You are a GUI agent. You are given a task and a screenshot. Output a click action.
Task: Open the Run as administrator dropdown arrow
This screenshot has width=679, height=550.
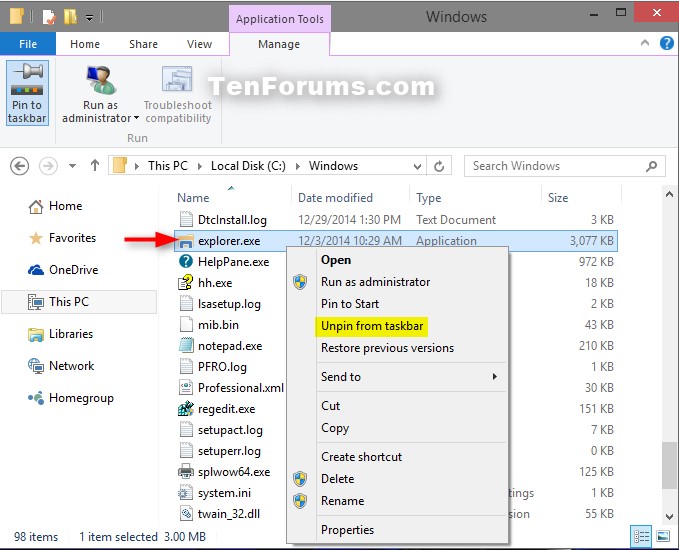pos(136,118)
